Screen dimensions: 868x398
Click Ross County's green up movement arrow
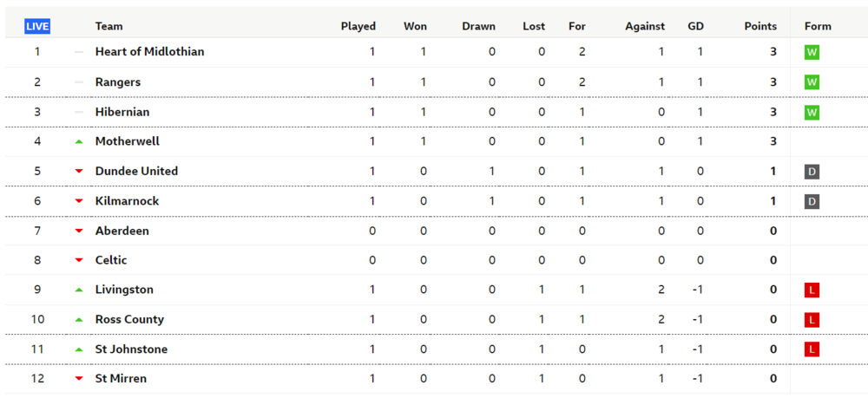coord(79,320)
